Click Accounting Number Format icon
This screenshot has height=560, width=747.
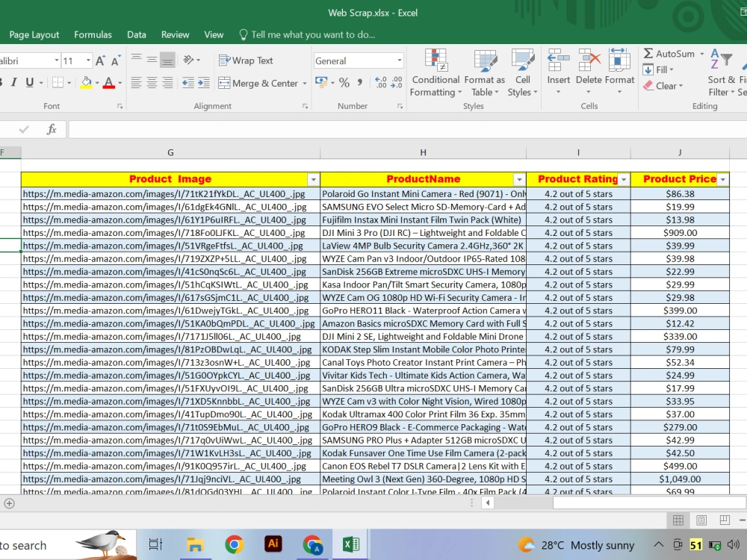[x=321, y=82]
